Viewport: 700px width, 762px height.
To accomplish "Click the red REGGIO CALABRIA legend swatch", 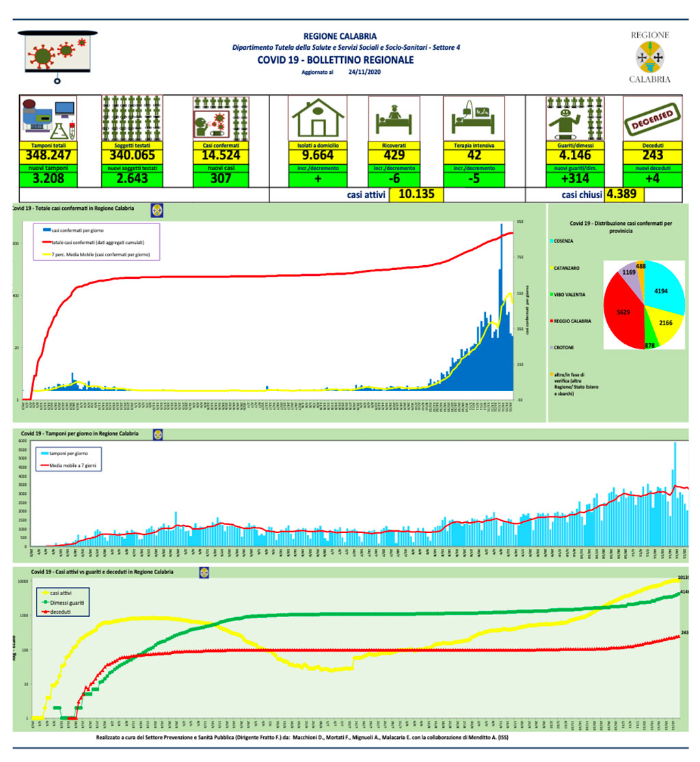I will 552,321.
